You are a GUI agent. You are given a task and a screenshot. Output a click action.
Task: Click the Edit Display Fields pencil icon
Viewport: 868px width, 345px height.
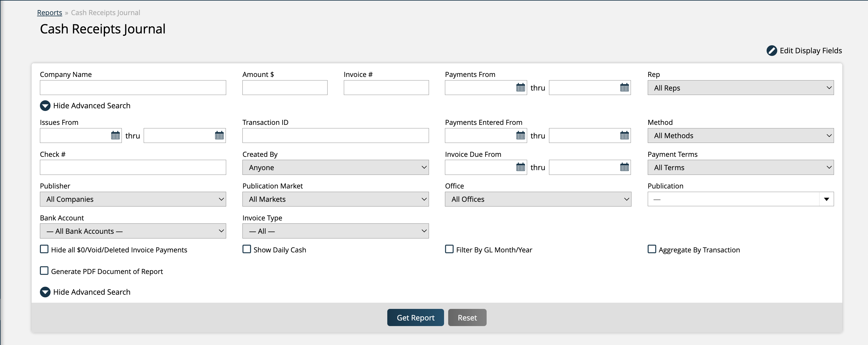772,51
